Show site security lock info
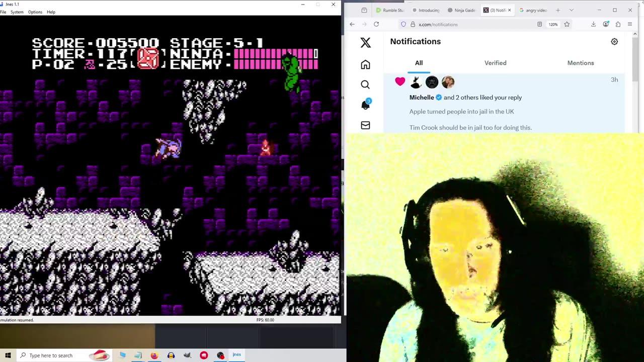Screen dimensions: 644x362 [413, 24]
